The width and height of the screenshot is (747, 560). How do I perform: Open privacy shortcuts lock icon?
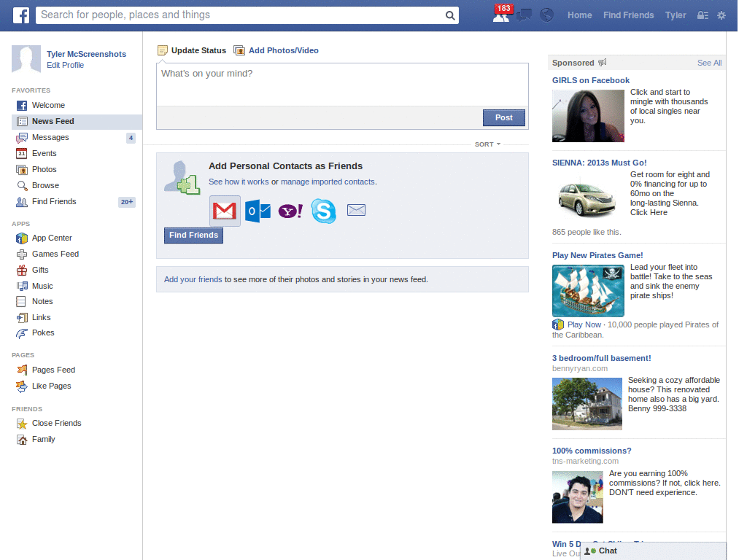click(703, 15)
